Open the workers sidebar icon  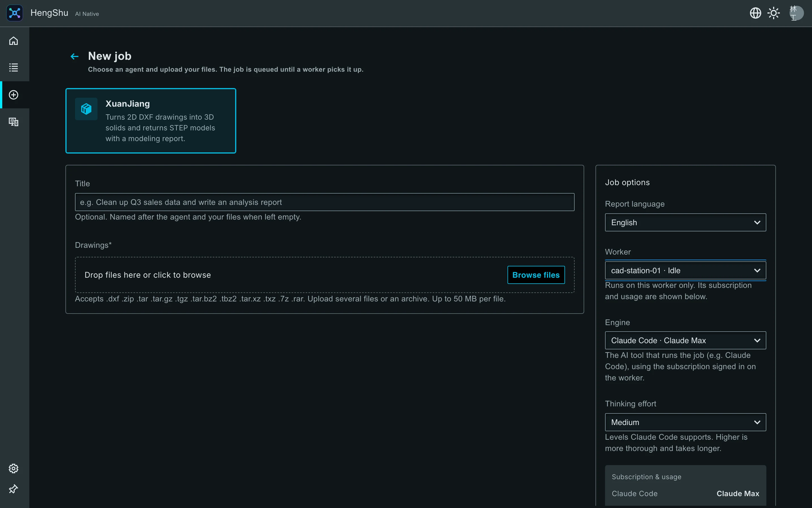14,122
